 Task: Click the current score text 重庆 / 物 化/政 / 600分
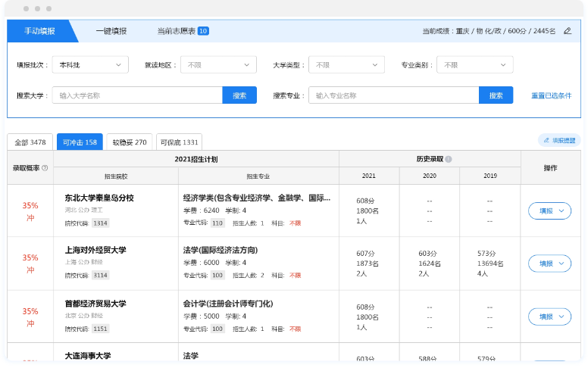[491, 31]
